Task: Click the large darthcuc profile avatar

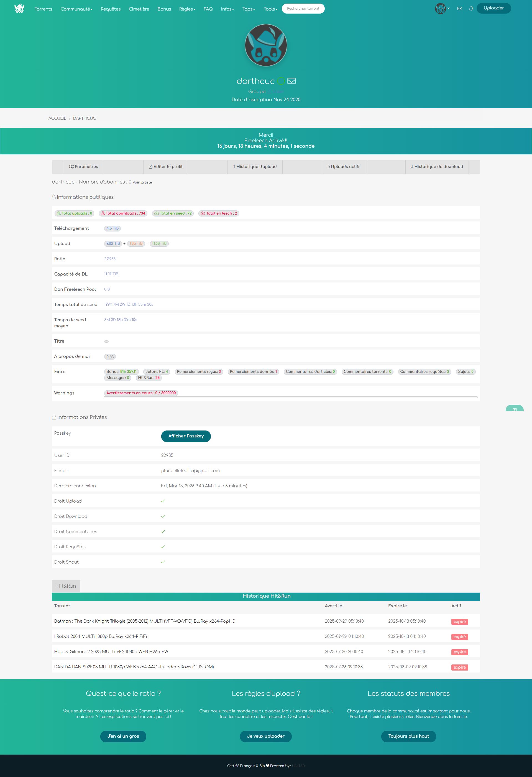Action: pyautogui.click(x=266, y=45)
